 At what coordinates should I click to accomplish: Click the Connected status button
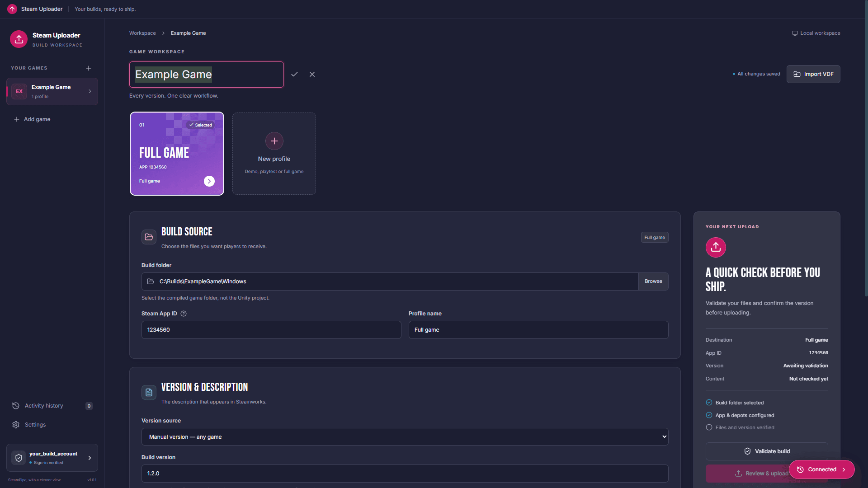pyautogui.click(x=821, y=469)
